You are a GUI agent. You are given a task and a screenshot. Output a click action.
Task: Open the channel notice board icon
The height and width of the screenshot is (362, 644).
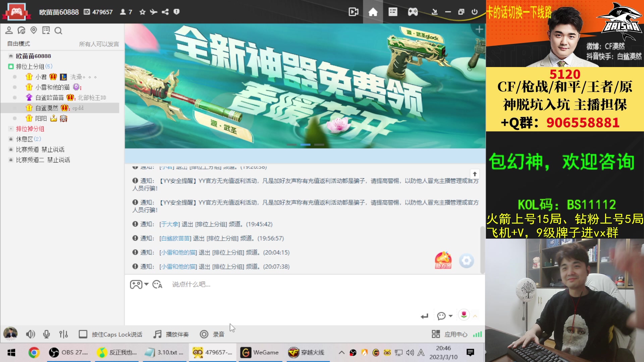tap(46, 31)
